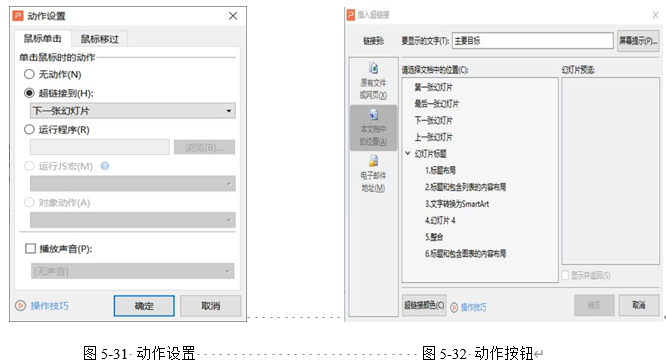Select slide 5.整合
666x361 pixels.
point(434,237)
